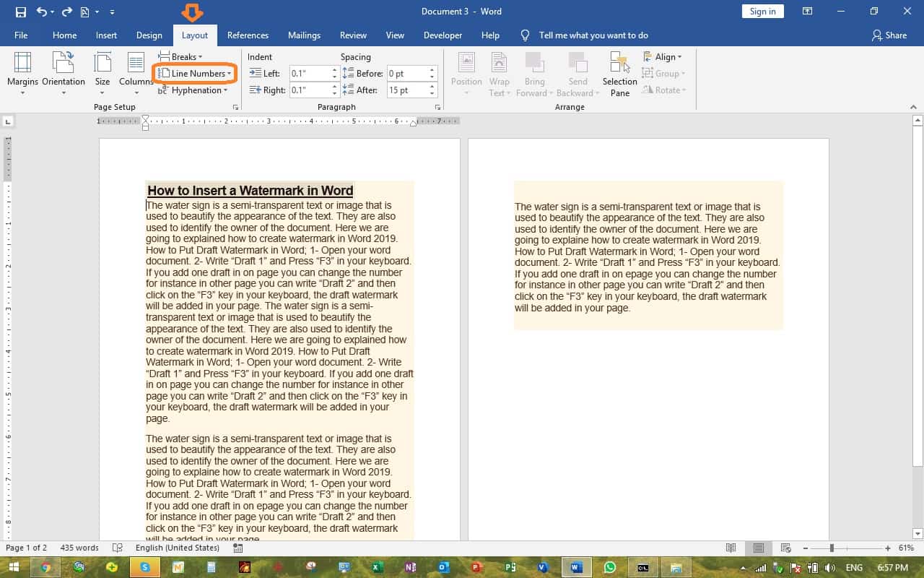Screen dimensions: 924x578
Task: Open the Selection Pane
Action: pyautogui.click(x=619, y=74)
